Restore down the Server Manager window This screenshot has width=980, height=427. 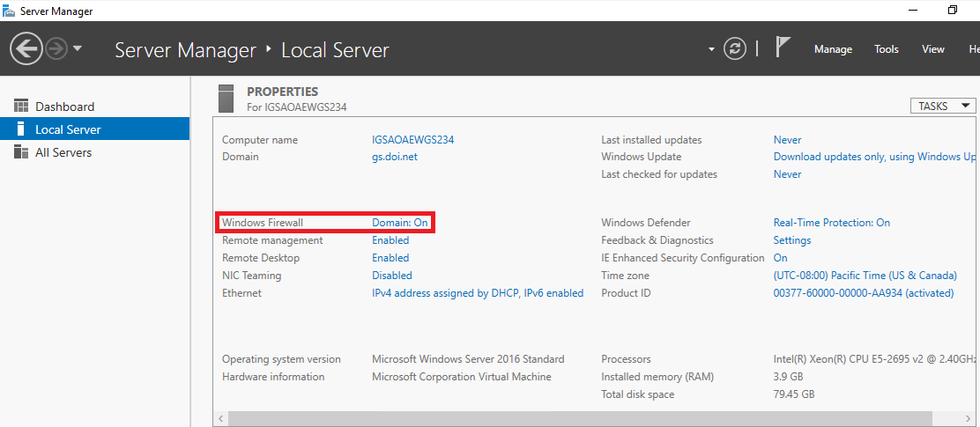coord(953,10)
